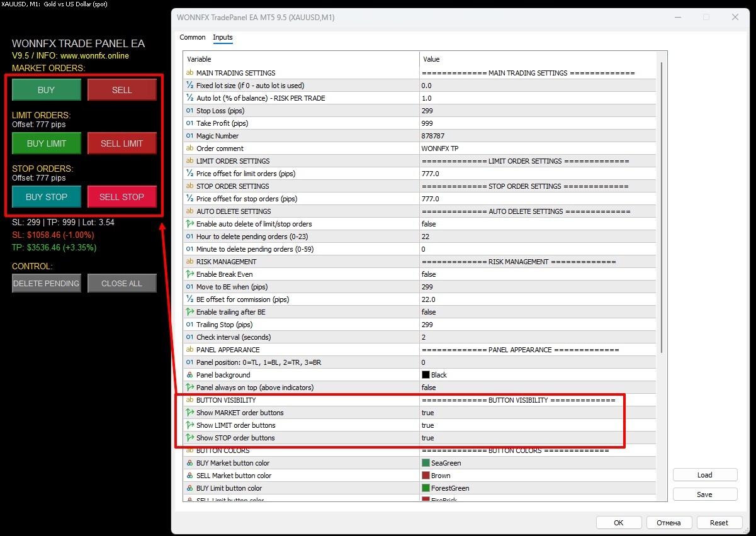
Task: Click the Variable column header
Action: (x=302, y=59)
